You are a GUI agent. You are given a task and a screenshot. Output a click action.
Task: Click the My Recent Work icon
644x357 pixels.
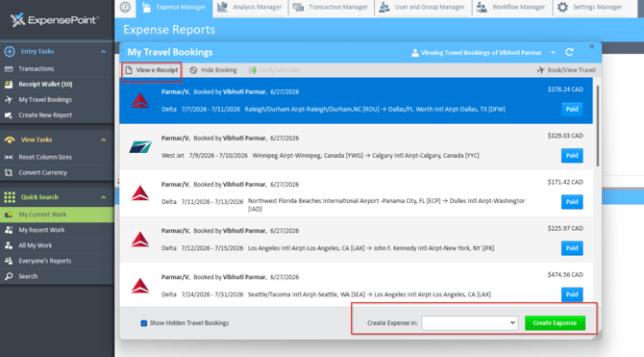9,230
